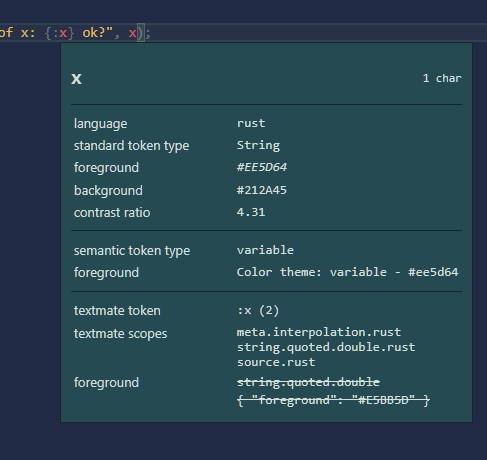Click the red x variable in code
Image resolution: width=487 pixels, height=460 pixels.
(x=132, y=33)
